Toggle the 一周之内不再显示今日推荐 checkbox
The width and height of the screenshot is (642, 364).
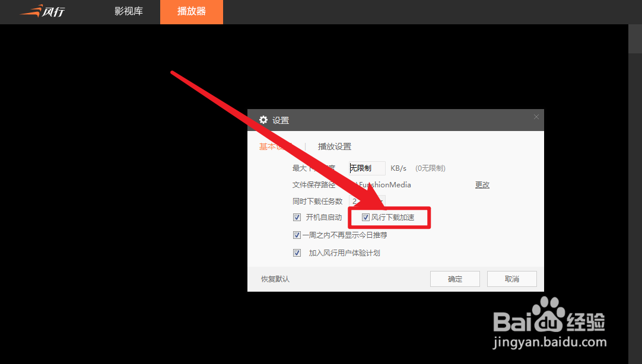click(297, 235)
